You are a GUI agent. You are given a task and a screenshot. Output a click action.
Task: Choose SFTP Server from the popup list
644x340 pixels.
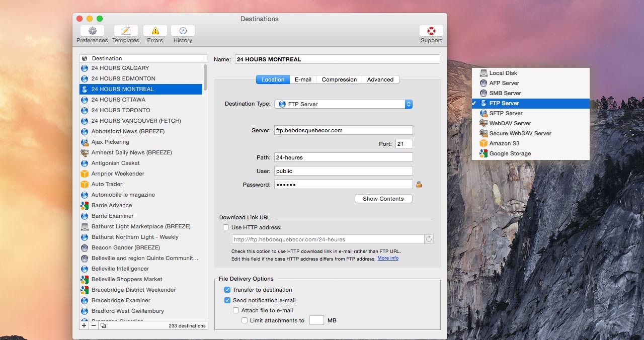(x=506, y=113)
